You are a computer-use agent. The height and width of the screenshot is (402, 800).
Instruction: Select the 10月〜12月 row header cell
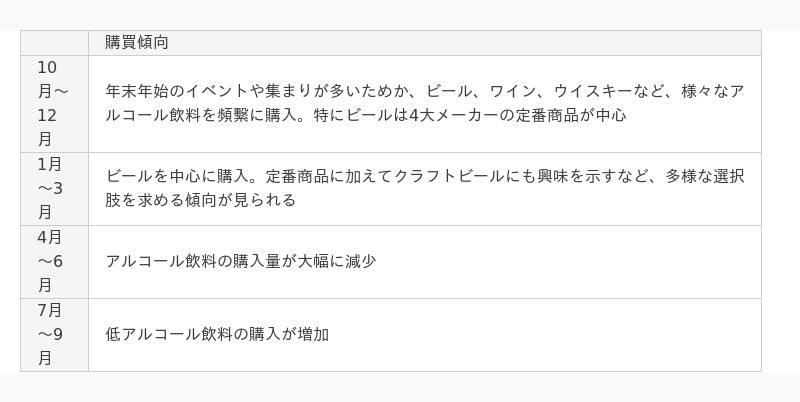tap(55, 104)
